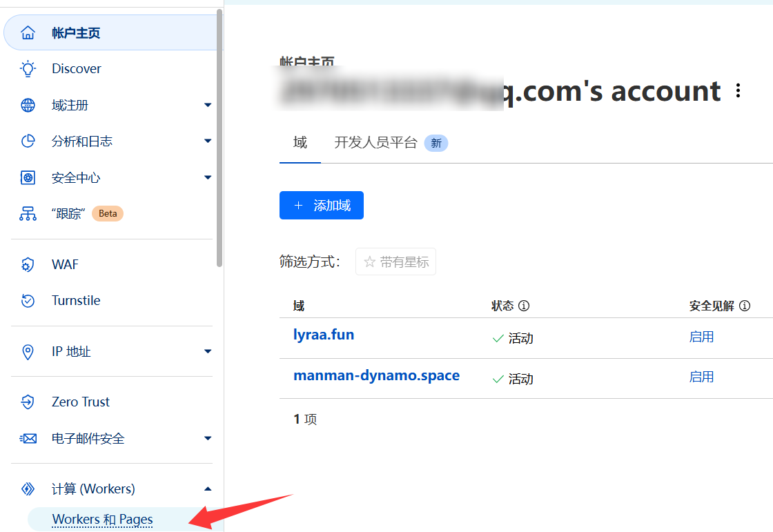Image resolution: width=773 pixels, height=532 pixels.
Task: Click 启用 for manman-dynamo.space
Action: 701,377
